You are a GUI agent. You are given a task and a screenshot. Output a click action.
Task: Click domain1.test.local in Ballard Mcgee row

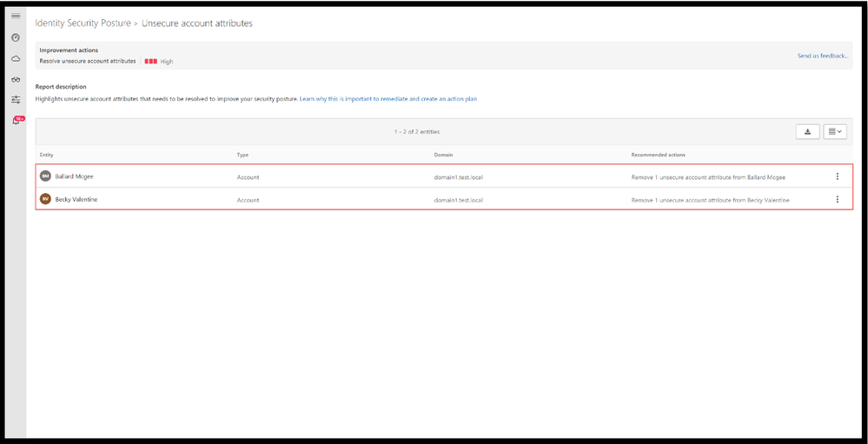[x=459, y=177]
